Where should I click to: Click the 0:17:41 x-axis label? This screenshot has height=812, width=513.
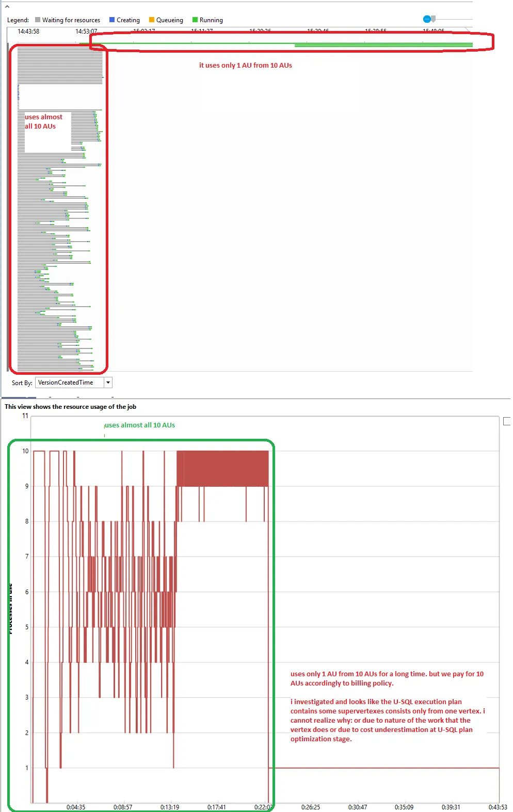point(217,807)
